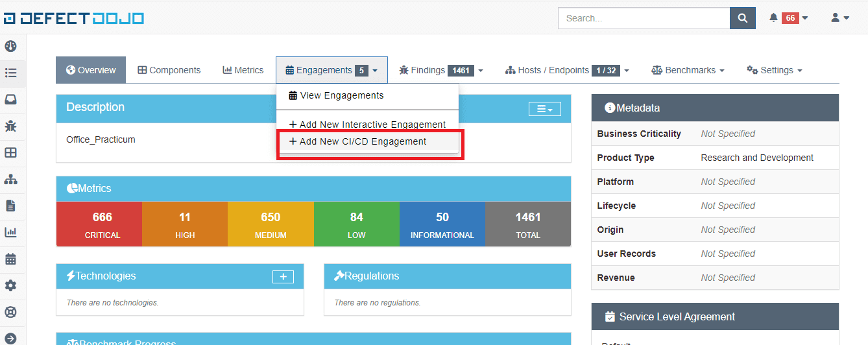Click into the Search input field
The image size is (868, 345).
tap(643, 18)
